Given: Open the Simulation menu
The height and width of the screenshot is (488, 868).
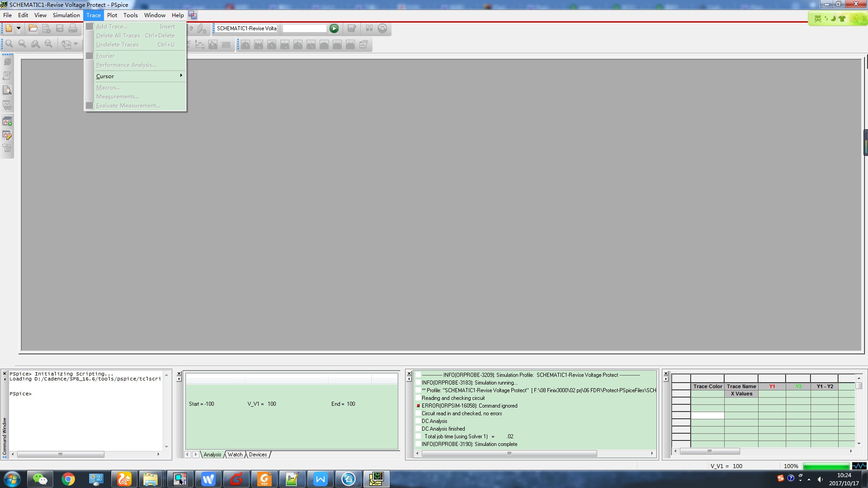Looking at the screenshot, I should point(66,15).
